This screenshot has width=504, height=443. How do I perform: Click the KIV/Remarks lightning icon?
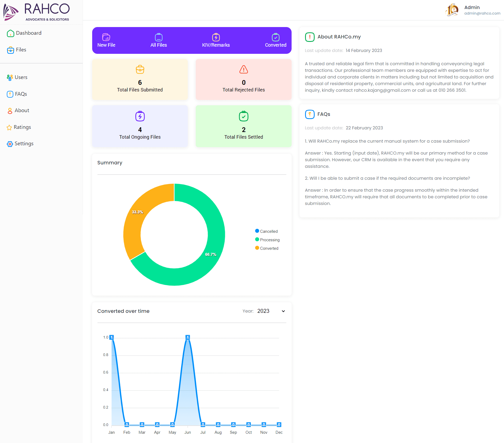[x=216, y=37]
